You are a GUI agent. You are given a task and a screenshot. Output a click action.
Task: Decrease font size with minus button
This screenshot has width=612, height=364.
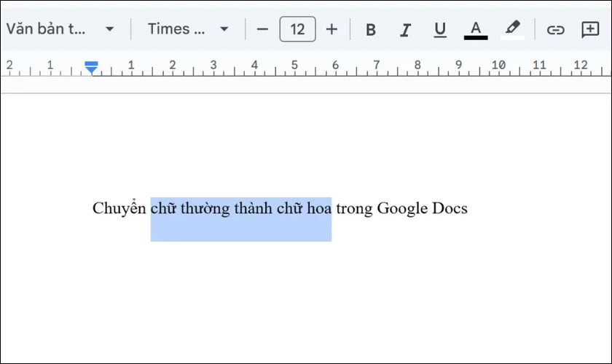pos(263,29)
